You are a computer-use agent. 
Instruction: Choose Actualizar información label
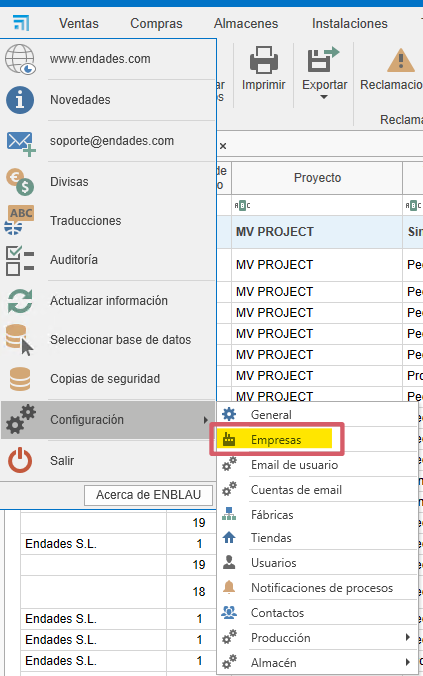coord(109,300)
